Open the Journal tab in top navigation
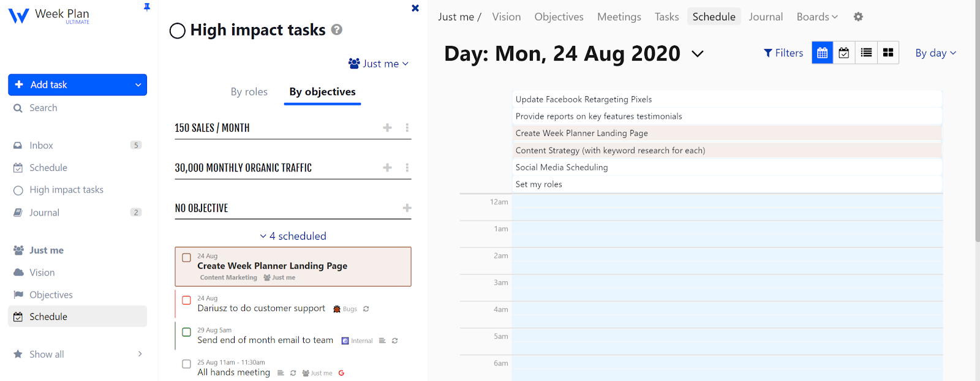The width and height of the screenshot is (980, 381). pos(766,17)
